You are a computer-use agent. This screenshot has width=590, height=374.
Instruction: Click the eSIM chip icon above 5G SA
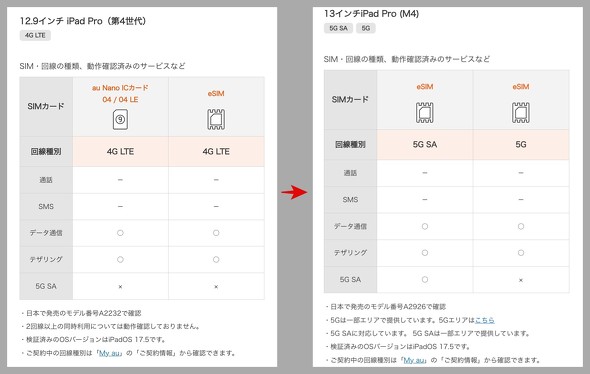[x=424, y=113]
